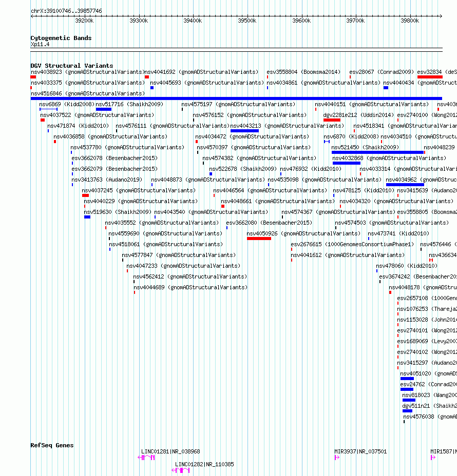The height and width of the screenshot is (476, 457).
Task: Open nsv4044689 variant label
Action: coord(191,287)
